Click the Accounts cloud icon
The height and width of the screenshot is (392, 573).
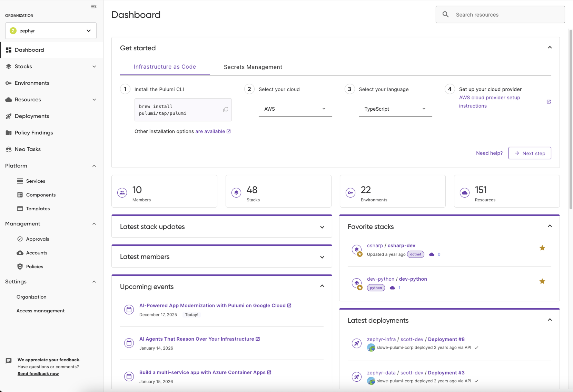coord(20,253)
